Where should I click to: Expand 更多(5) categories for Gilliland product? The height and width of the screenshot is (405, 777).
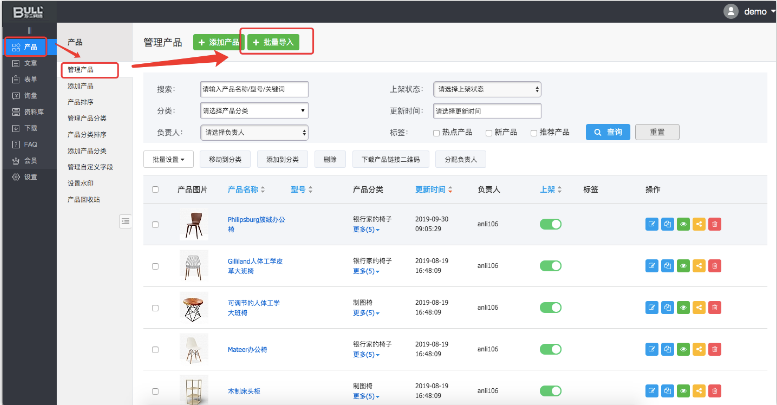[366, 271]
